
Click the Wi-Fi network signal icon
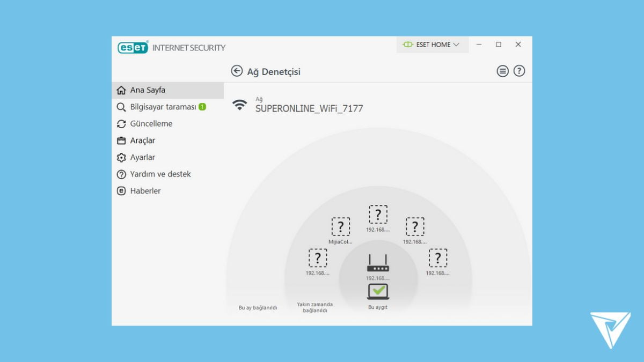point(240,105)
